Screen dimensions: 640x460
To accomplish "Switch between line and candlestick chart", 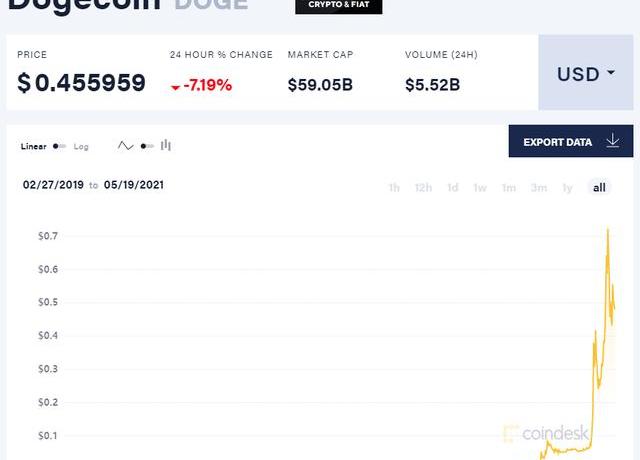I will [x=146, y=146].
